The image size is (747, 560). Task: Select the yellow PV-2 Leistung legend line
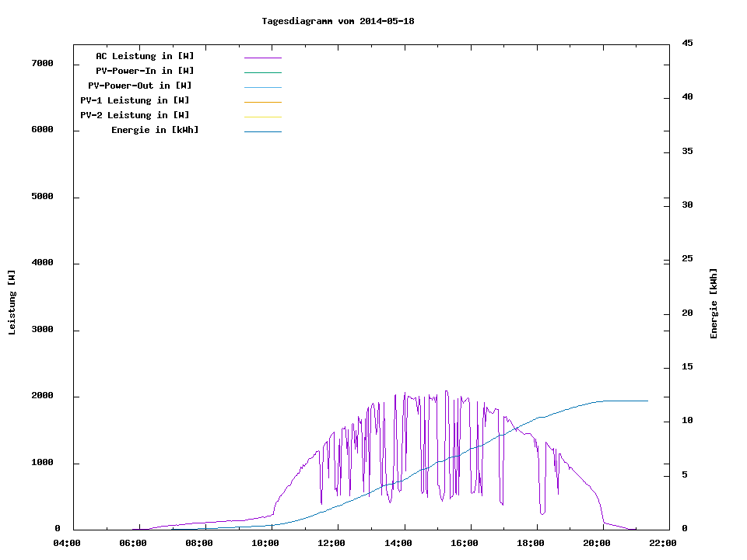pos(262,117)
